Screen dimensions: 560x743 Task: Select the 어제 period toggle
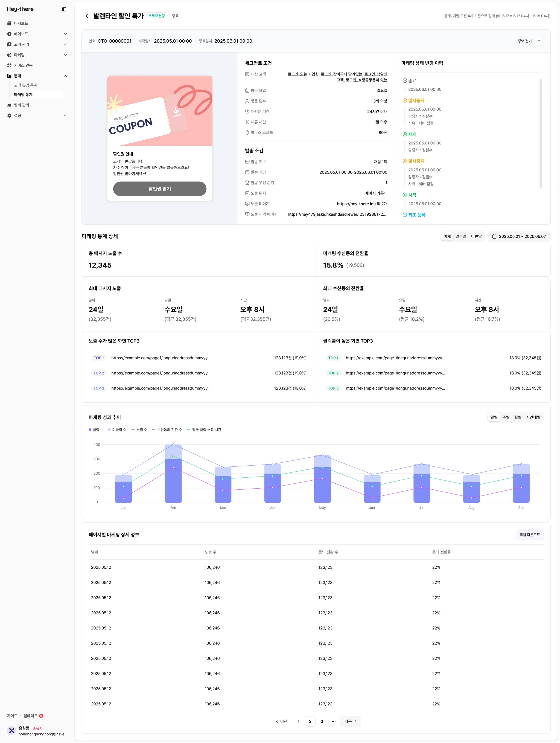click(x=447, y=236)
